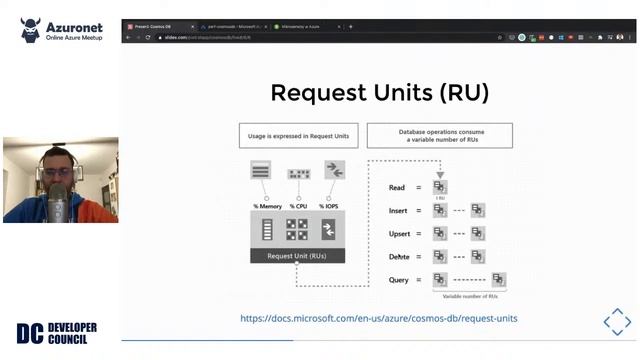Close the Present: Cosmos DB tab

[193, 27]
